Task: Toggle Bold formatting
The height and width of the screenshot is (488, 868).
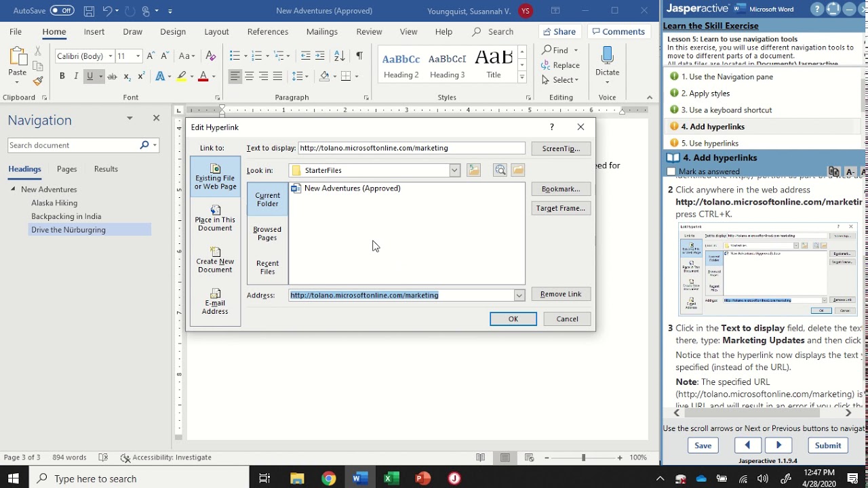Action: click(x=62, y=77)
